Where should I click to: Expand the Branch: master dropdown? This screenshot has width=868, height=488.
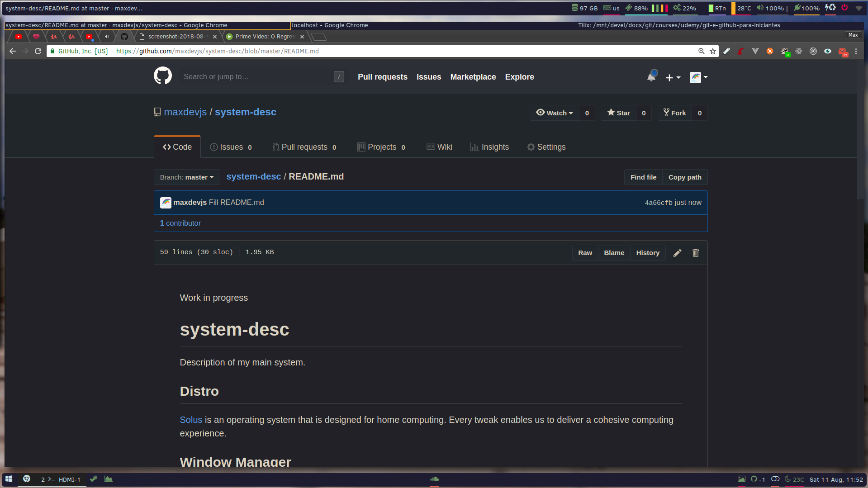(187, 177)
